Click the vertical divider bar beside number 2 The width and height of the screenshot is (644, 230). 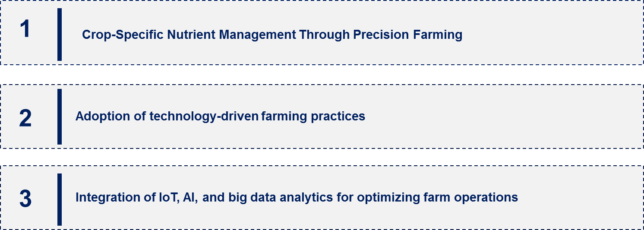coord(60,117)
